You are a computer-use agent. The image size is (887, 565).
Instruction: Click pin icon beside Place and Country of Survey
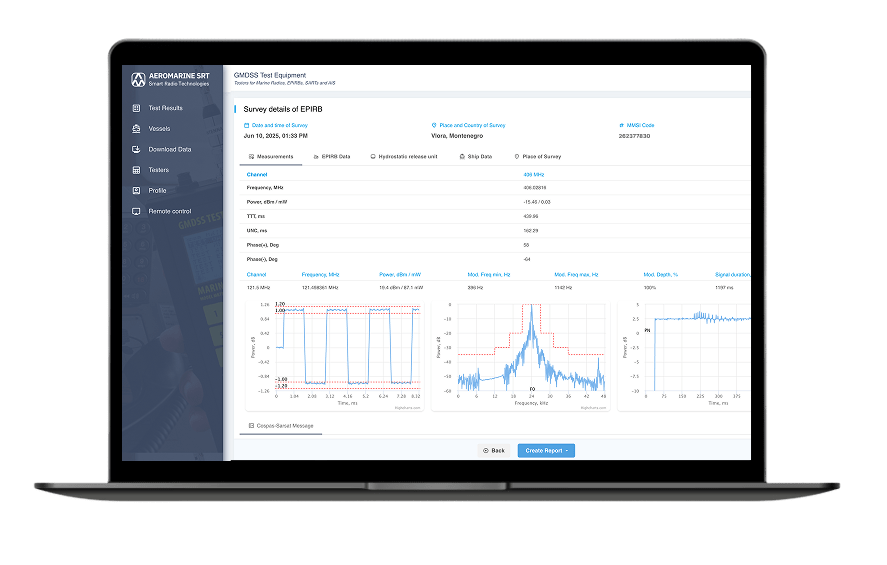coord(434,125)
